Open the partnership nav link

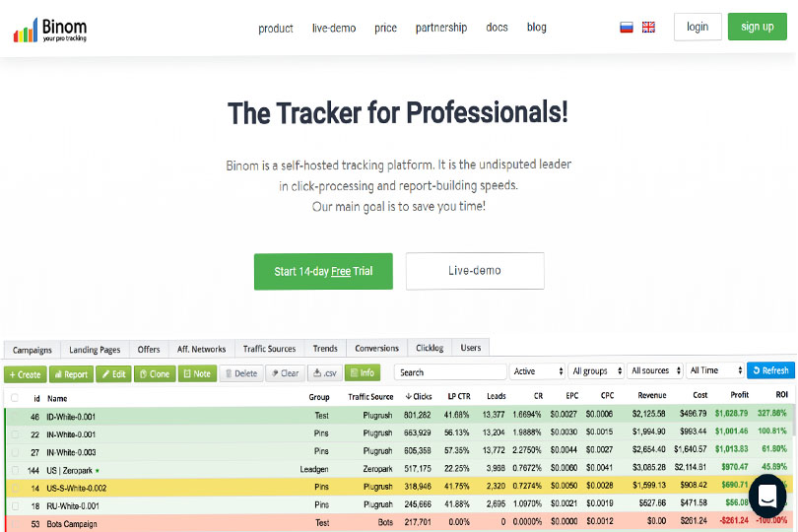click(x=441, y=28)
